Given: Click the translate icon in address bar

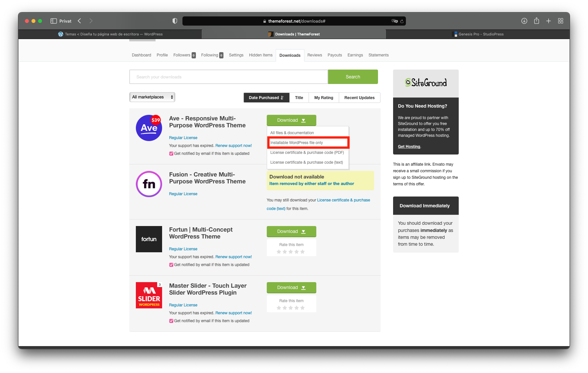Looking at the screenshot, I should 394,21.
